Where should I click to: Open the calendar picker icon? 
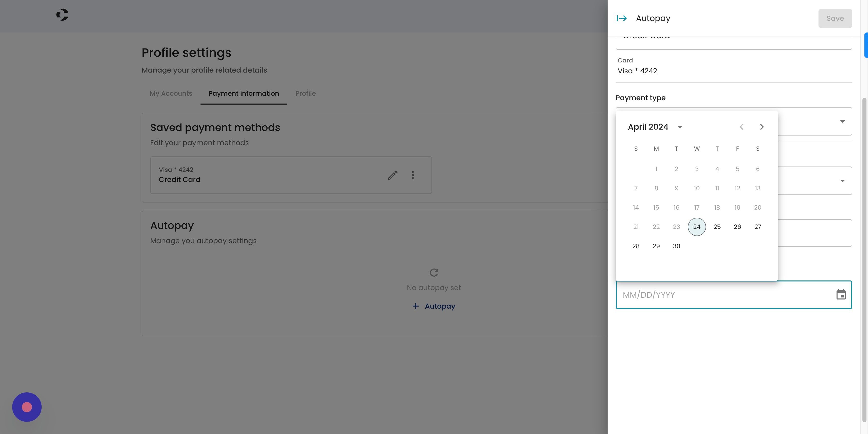[841, 295]
